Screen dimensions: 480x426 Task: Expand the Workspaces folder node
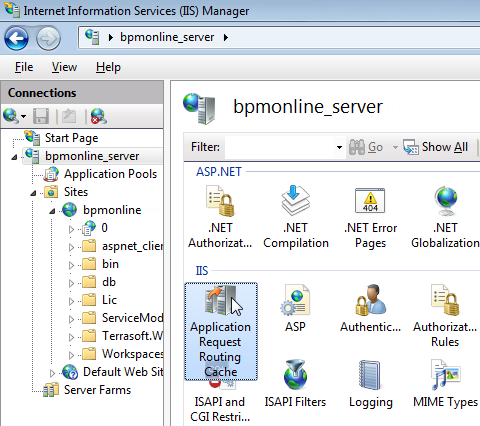click(x=71, y=355)
